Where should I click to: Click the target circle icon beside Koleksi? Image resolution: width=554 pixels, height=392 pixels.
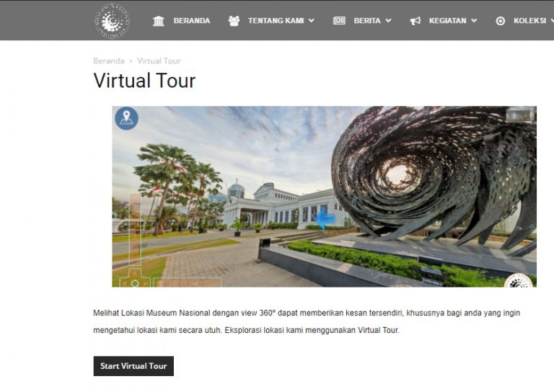point(501,21)
